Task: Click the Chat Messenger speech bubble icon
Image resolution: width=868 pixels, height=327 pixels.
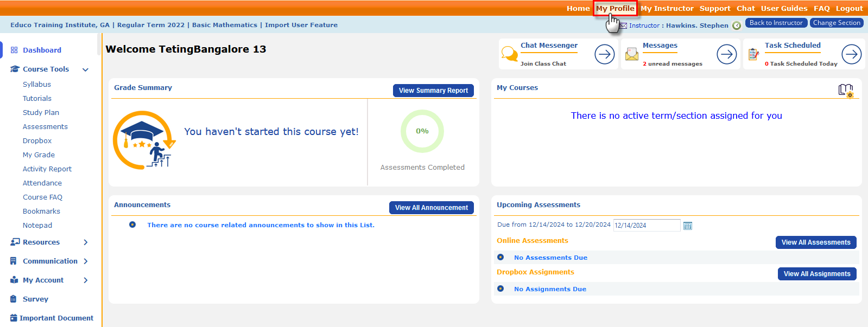Action: (509, 54)
